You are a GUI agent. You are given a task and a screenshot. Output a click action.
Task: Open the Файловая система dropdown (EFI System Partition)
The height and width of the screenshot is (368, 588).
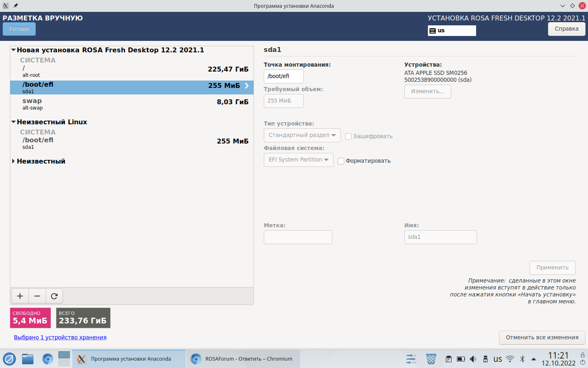point(298,160)
